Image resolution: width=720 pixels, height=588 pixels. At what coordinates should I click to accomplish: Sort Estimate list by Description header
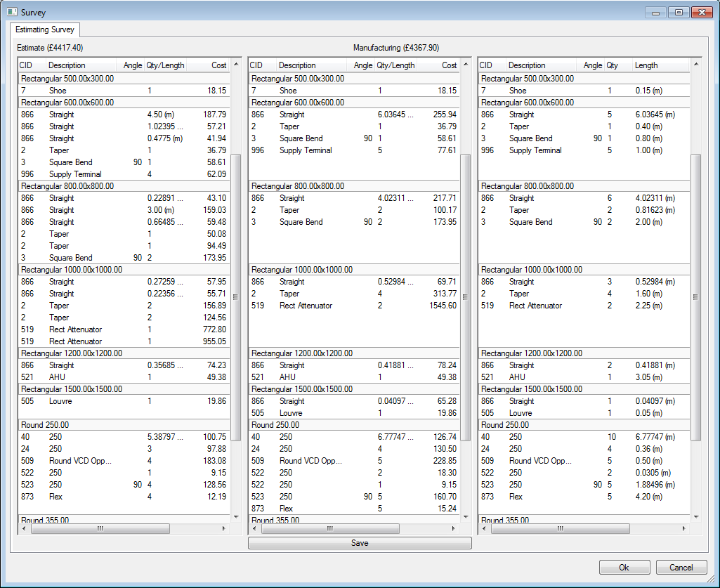(81, 65)
